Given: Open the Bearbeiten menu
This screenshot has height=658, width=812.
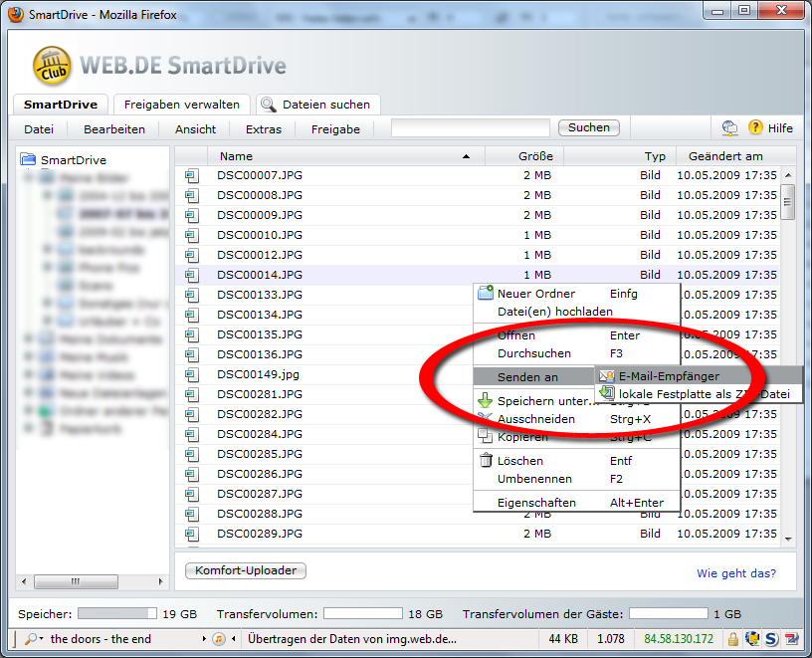Looking at the screenshot, I should tap(114, 129).
